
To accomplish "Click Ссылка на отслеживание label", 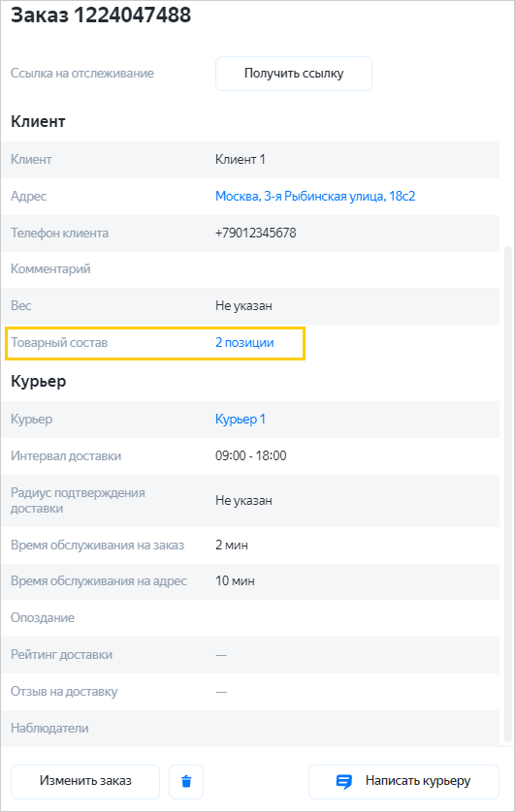I will (x=82, y=74).
